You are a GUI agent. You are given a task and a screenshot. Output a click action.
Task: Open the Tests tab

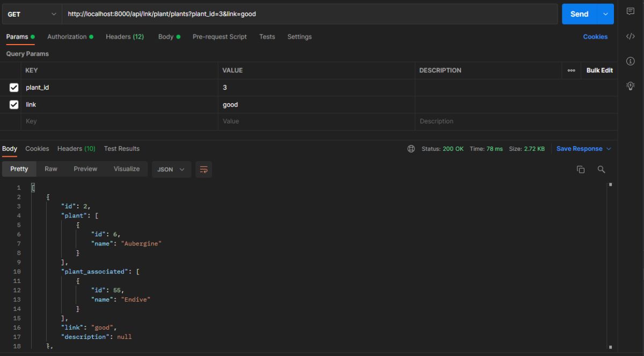tap(267, 37)
